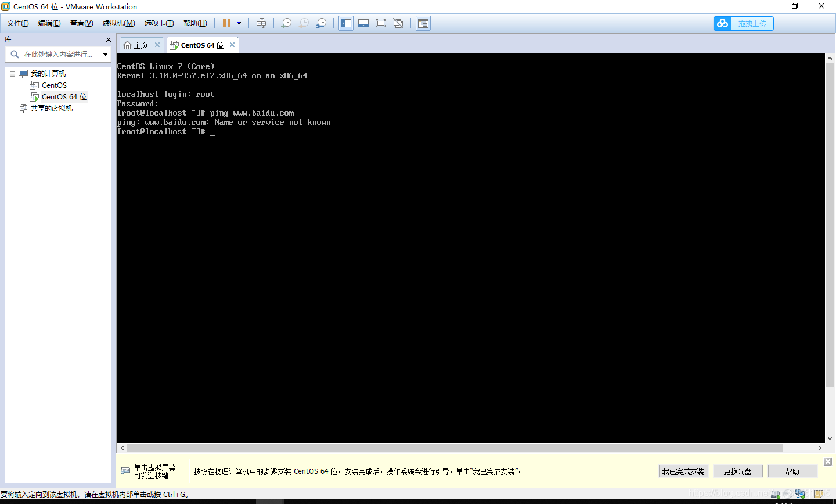Image resolution: width=836 pixels, height=504 pixels.
Task: Open the library search dropdown arrow
Action: click(105, 55)
